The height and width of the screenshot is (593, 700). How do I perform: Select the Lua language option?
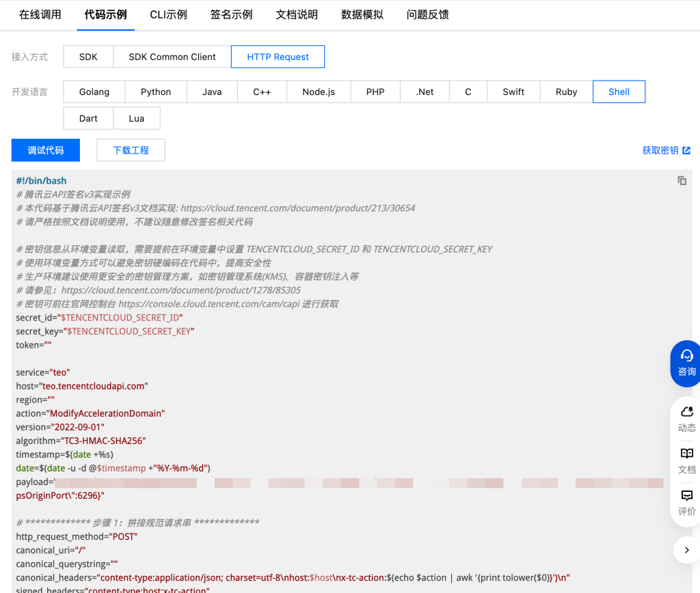click(x=137, y=118)
